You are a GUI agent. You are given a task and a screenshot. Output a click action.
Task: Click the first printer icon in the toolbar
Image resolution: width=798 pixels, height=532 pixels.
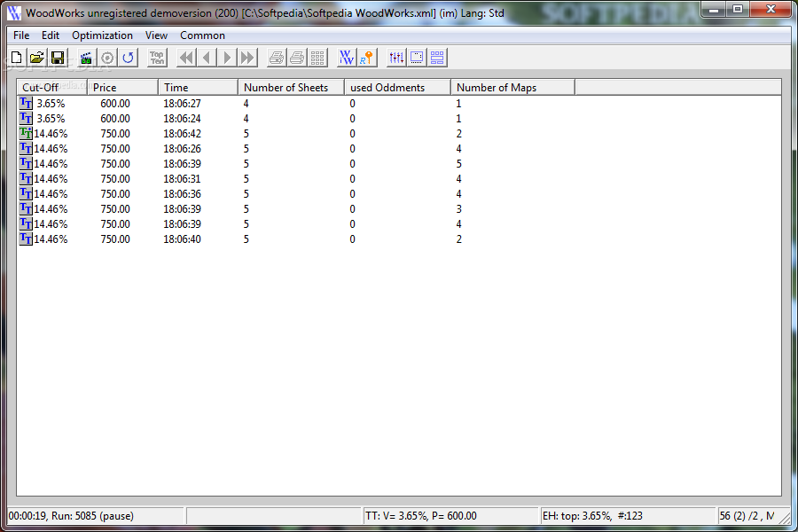click(x=277, y=58)
